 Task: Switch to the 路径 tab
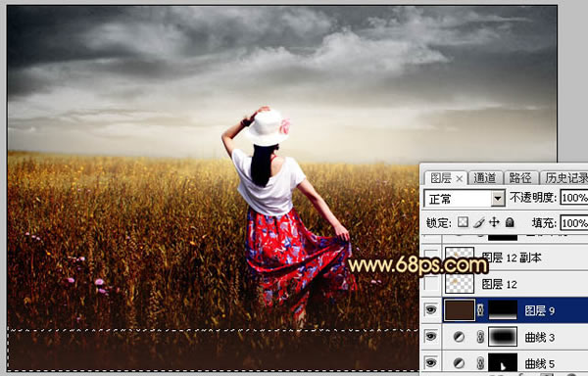click(x=520, y=178)
